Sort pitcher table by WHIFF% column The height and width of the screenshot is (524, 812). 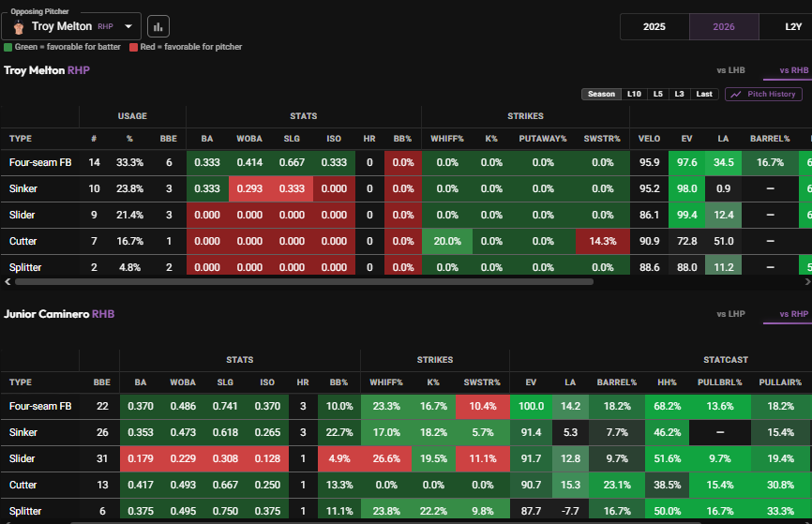click(x=447, y=139)
